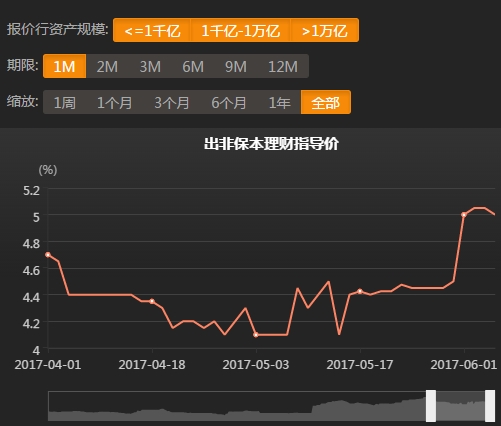
Task: Switch term to 9M
Action: [x=236, y=66]
